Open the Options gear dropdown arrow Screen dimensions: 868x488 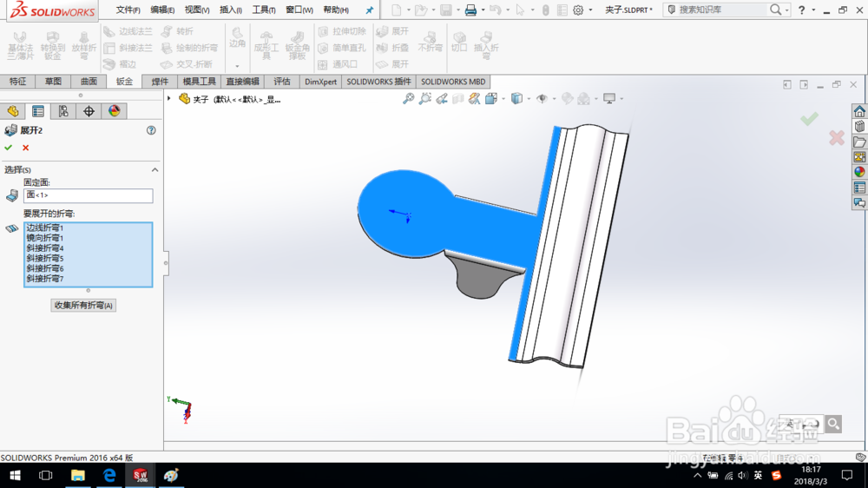tap(590, 10)
